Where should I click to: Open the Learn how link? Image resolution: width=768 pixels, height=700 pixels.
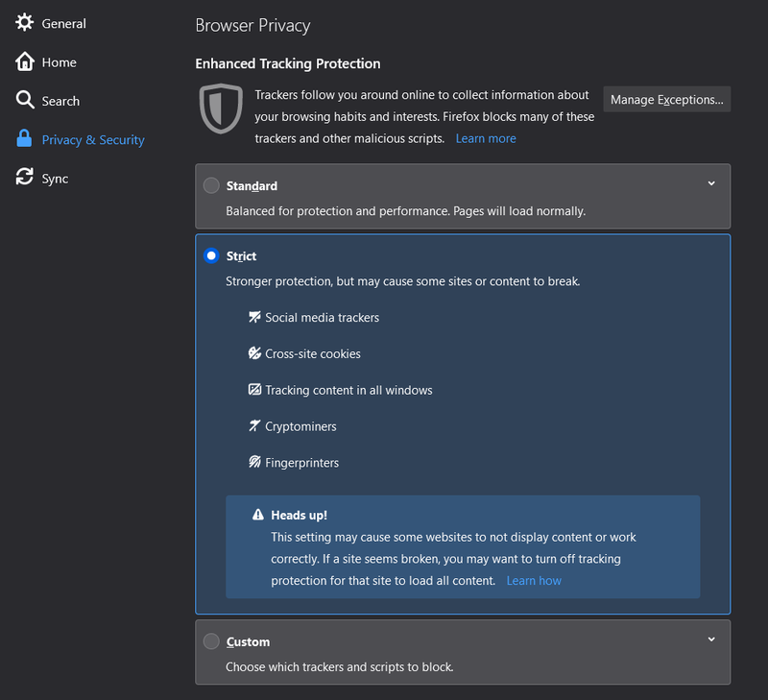click(x=534, y=581)
